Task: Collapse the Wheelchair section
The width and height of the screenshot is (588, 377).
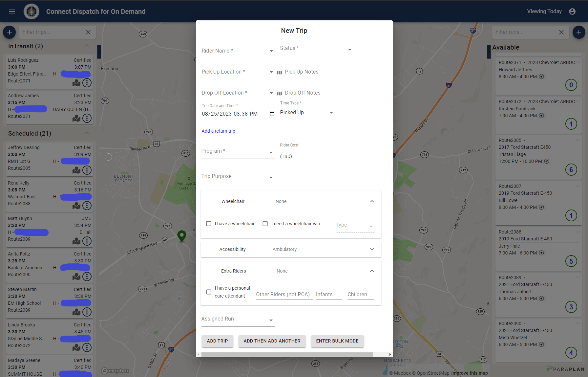Action: click(372, 201)
